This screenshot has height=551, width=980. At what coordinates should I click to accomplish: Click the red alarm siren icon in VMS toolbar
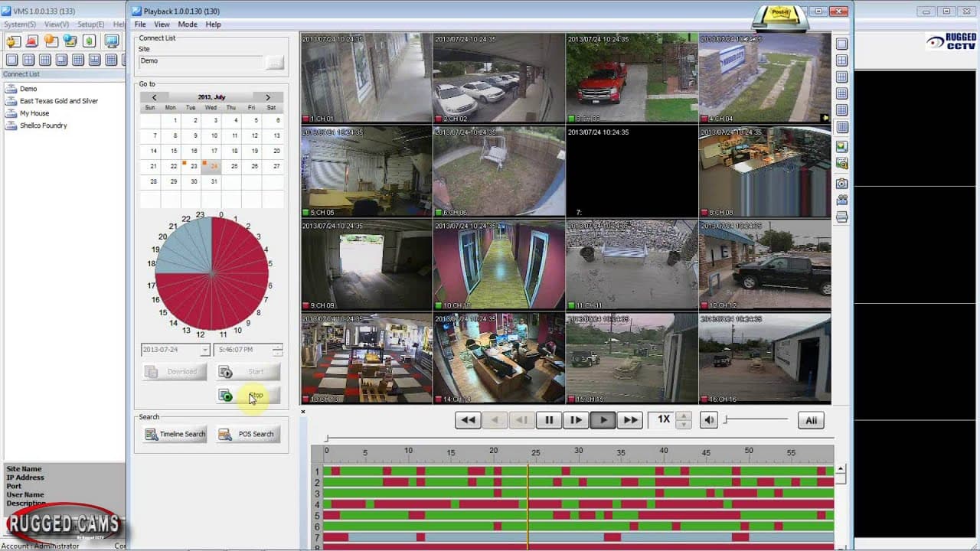[32, 41]
